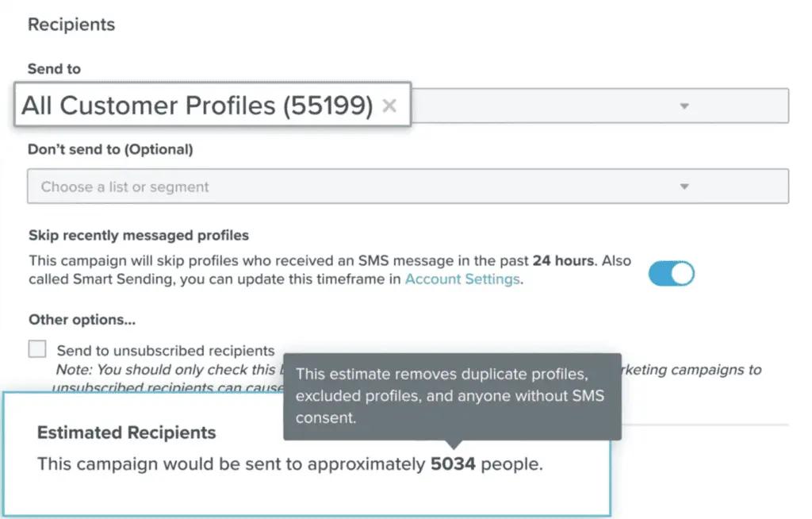
Task: Click the Estimated Recipients panel header
Action: (124, 432)
